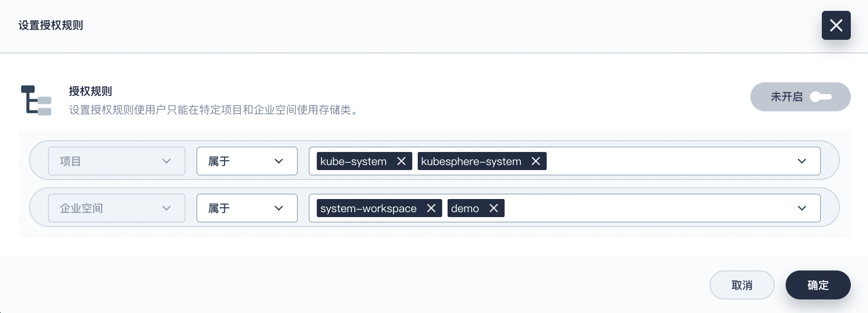This screenshot has height=313, width=868.
Task: Click the authorization rule tree icon
Action: pyautogui.click(x=36, y=100)
